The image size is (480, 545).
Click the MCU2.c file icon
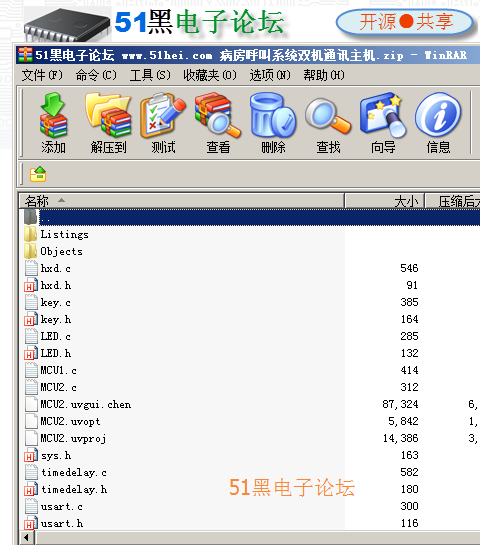tap(31, 388)
